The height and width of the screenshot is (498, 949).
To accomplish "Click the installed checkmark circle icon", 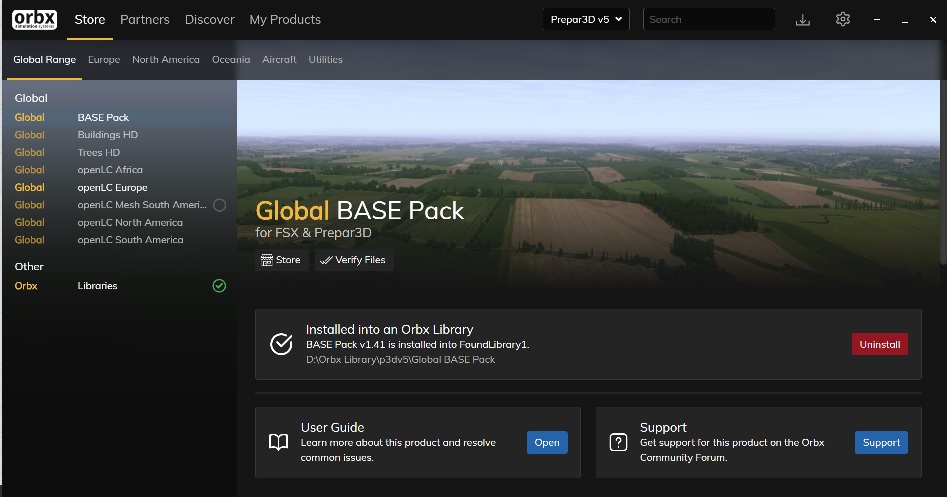I will (281, 344).
